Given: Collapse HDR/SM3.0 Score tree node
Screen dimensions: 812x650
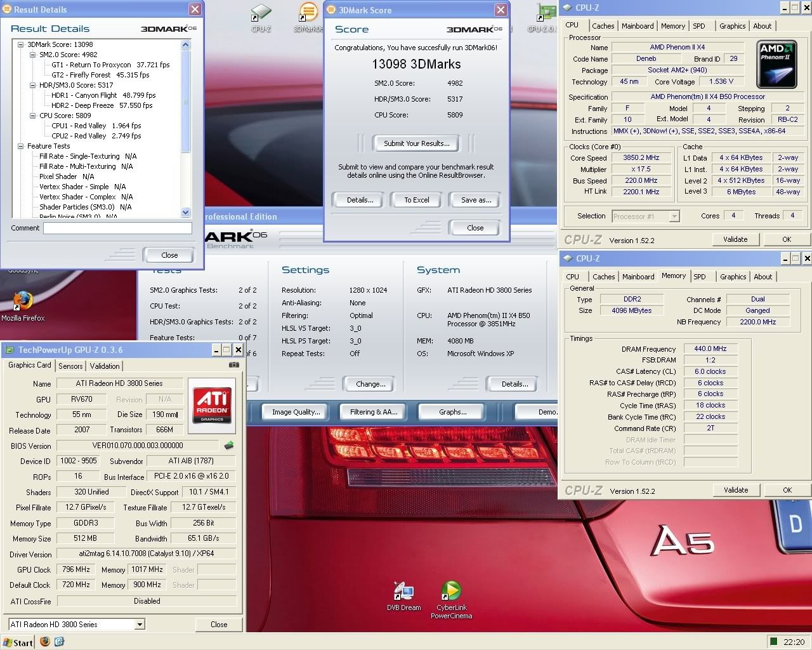Looking at the screenshot, I should (x=33, y=85).
